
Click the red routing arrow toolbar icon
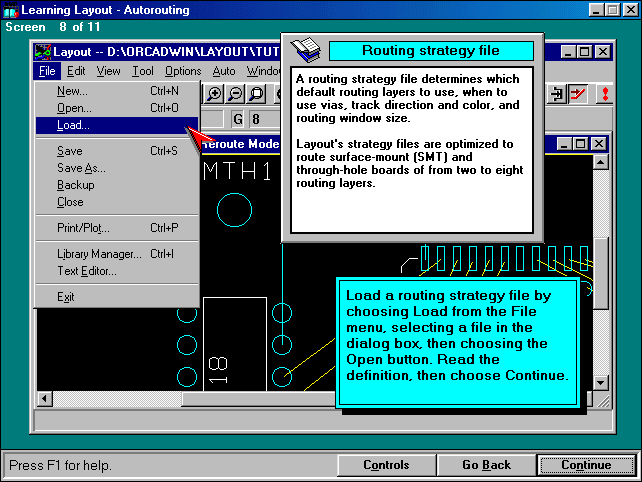[x=579, y=94]
